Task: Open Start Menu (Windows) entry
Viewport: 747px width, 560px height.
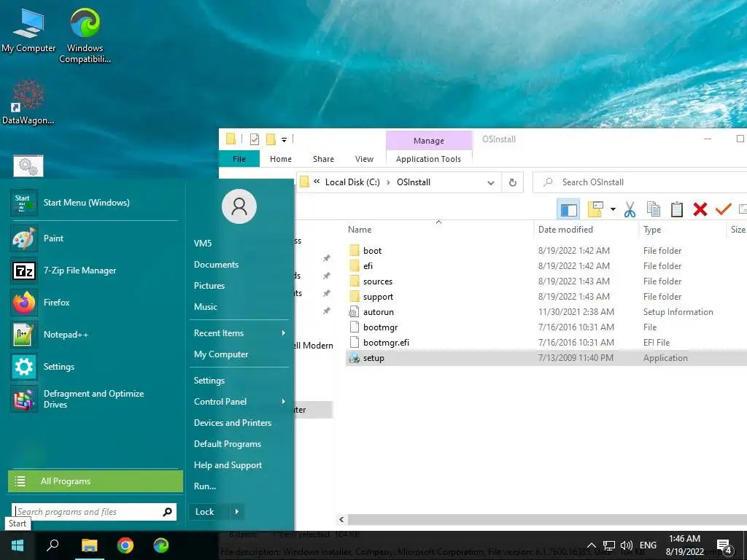Action: click(x=94, y=203)
